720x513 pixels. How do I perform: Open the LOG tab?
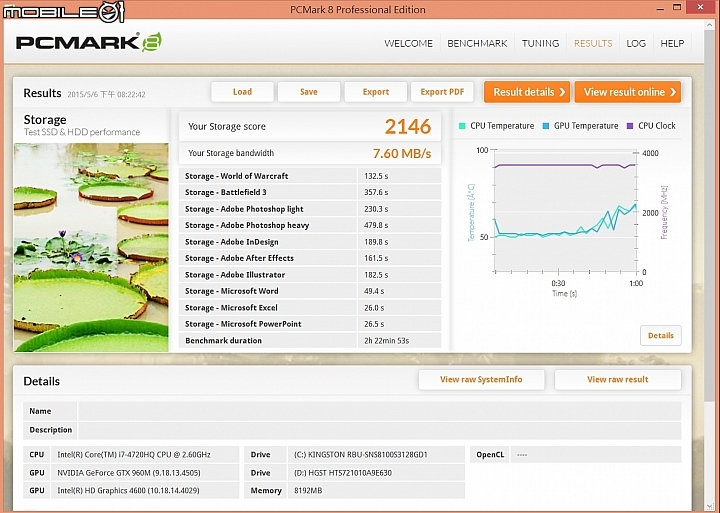tap(636, 43)
